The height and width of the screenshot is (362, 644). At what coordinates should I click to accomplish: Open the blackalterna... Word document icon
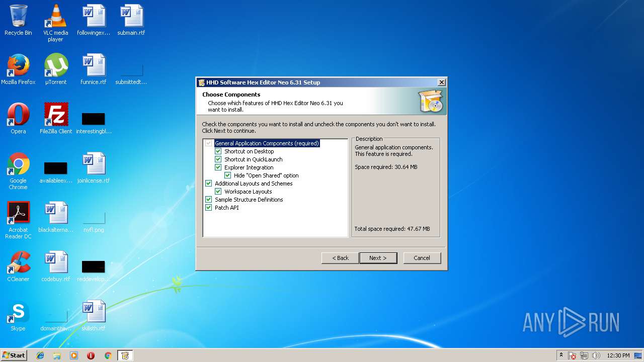[55, 217]
